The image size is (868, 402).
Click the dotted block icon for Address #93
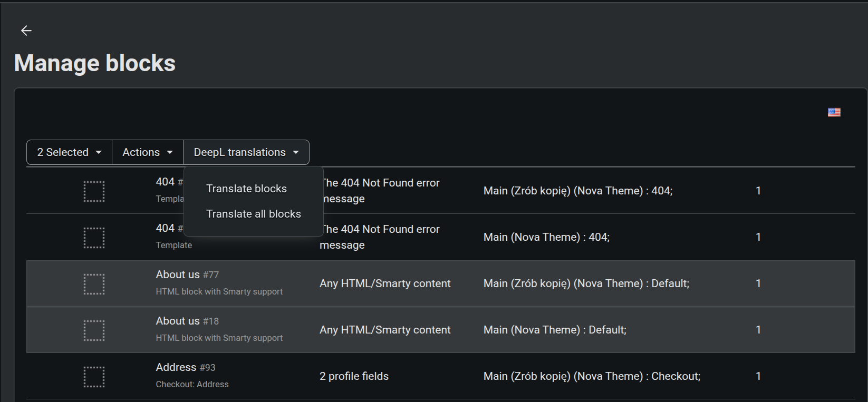94,377
